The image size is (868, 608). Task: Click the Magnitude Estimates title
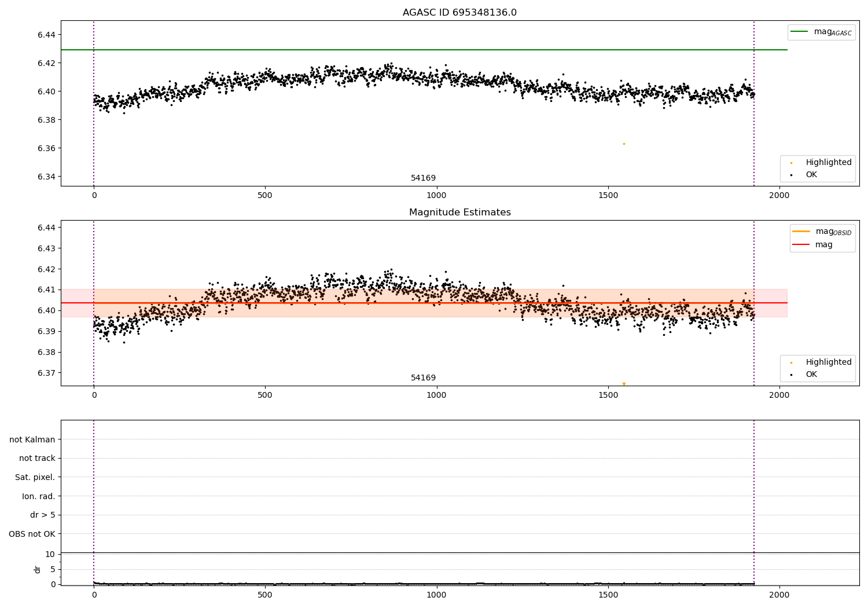click(x=459, y=213)
